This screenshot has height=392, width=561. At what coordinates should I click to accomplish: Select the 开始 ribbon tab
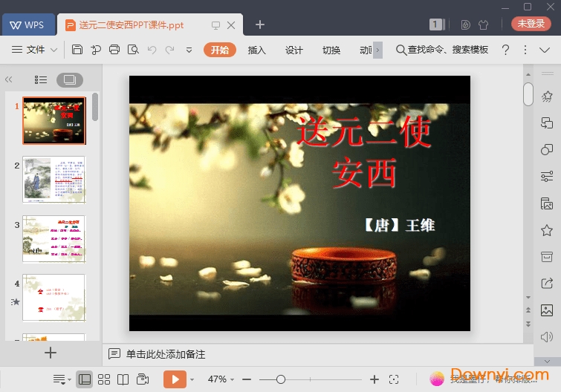tap(220, 50)
